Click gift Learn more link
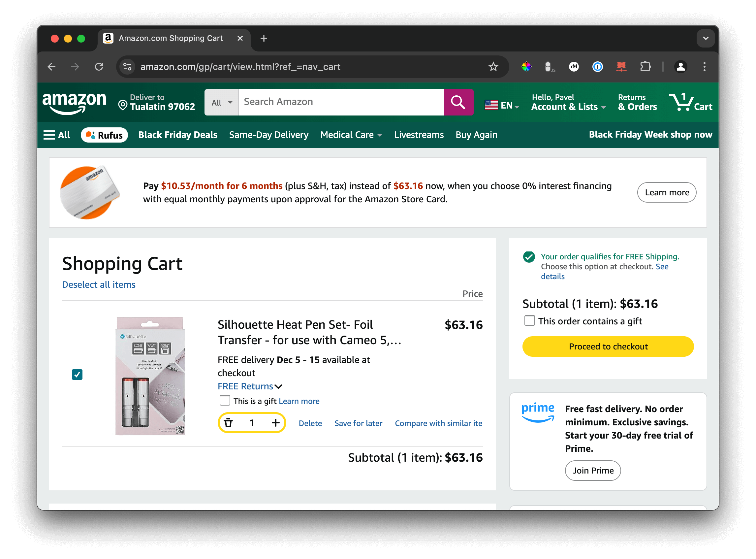Viewport: 756px width, 559px height. [299, 401]
